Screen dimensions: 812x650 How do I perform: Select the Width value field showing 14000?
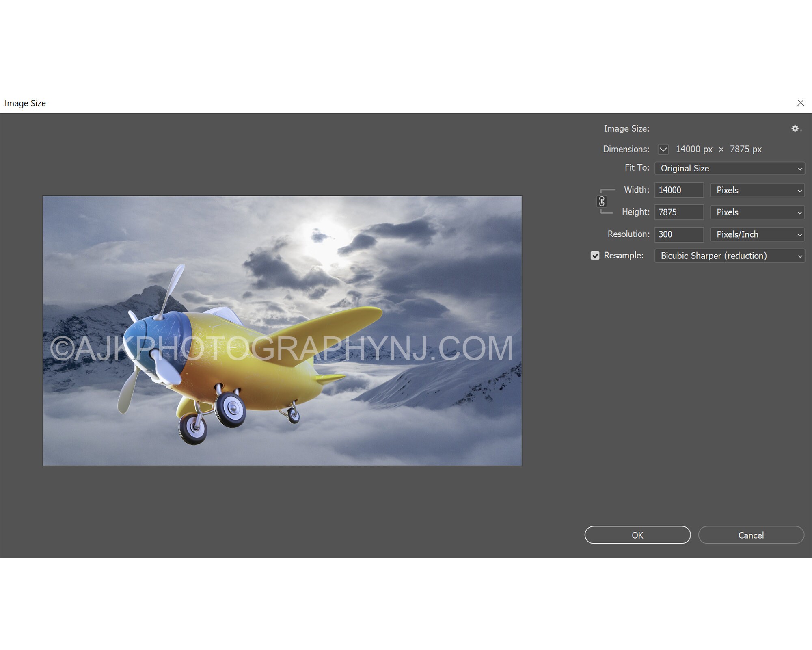tap(679, 190)
